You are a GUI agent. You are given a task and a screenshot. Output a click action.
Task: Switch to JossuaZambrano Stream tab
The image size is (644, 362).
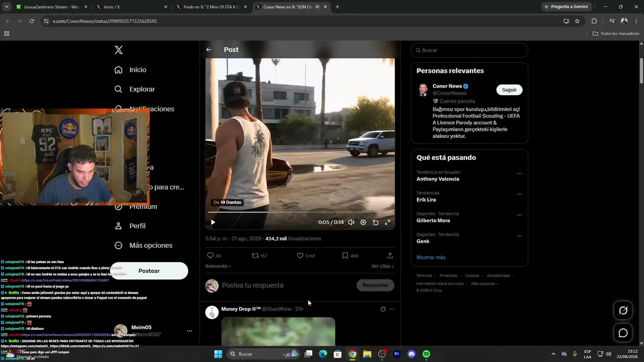[52, 7]
